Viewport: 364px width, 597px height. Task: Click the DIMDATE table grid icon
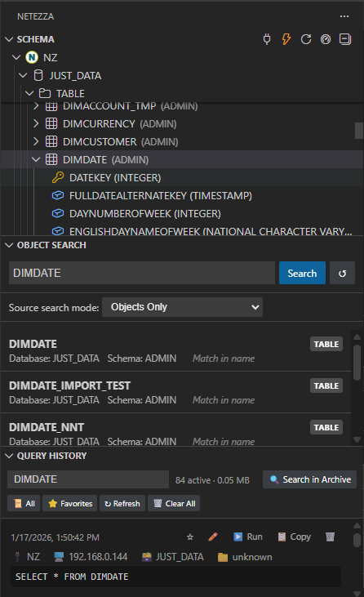[51, 159]
